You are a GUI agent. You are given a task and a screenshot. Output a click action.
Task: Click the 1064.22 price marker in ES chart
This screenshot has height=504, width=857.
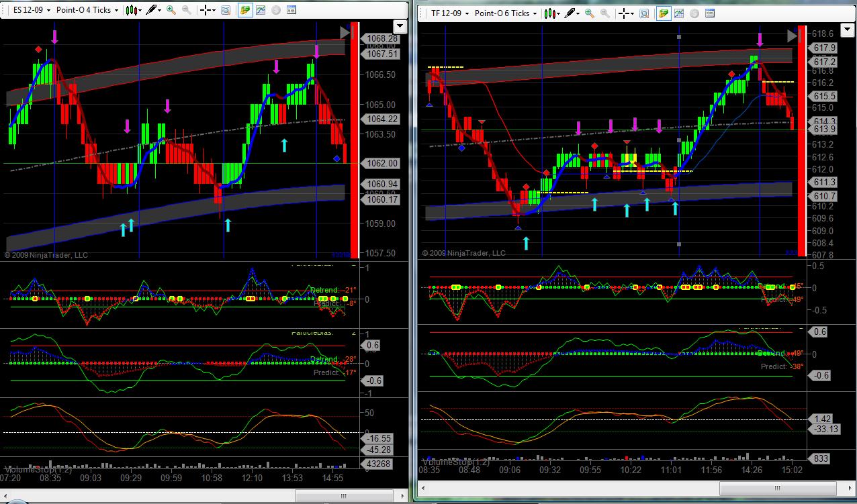[381, 119]
